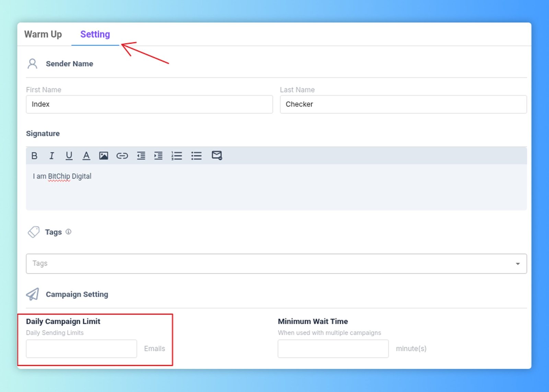Viewport: 549px width, 392px height.
Task: Click the envelope icon in signature toolbar
Action: [217, 155]
